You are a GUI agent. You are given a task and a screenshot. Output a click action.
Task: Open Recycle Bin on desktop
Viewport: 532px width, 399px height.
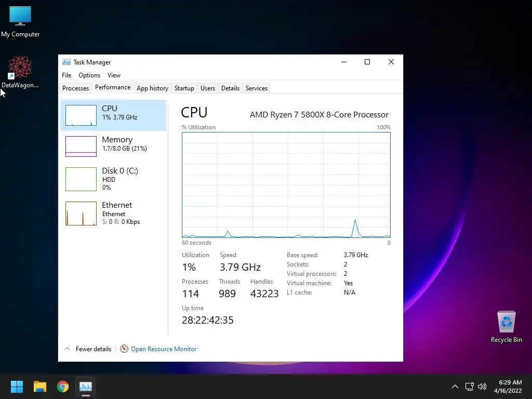click(x=506, y=327)
